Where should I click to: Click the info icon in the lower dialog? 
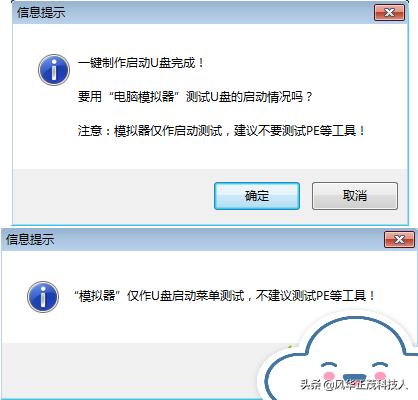[x=43, y=297]
